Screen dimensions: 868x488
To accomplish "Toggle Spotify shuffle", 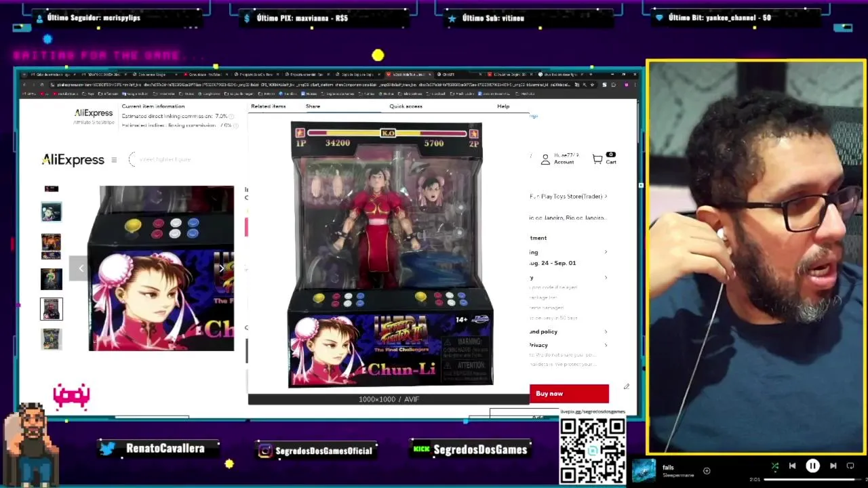I will tap(775, 466).
